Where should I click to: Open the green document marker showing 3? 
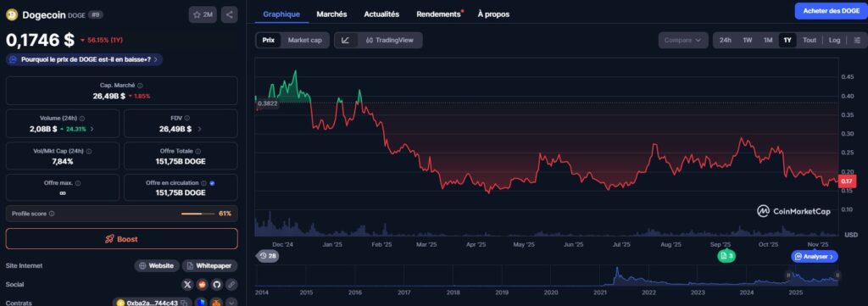(x=726, y=256)
